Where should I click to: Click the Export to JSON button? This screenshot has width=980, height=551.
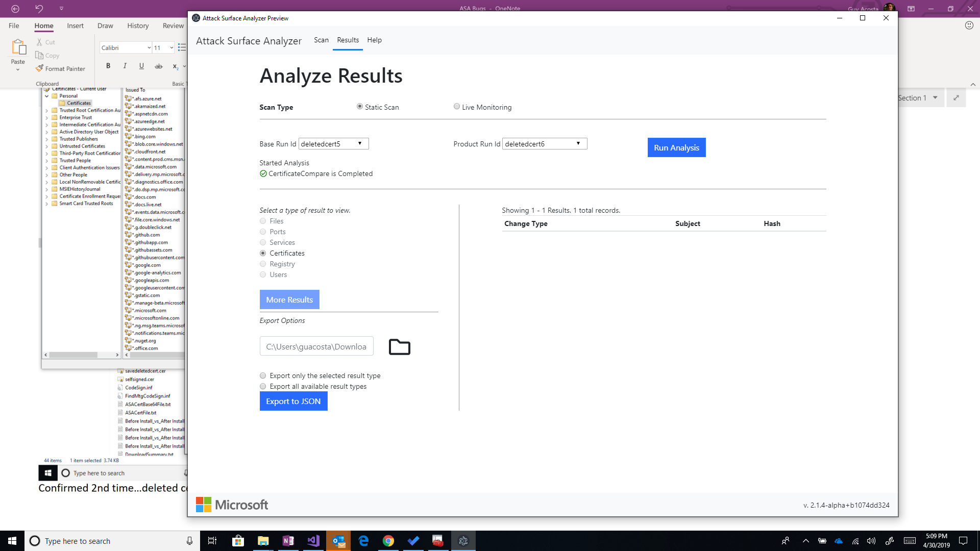293,401
